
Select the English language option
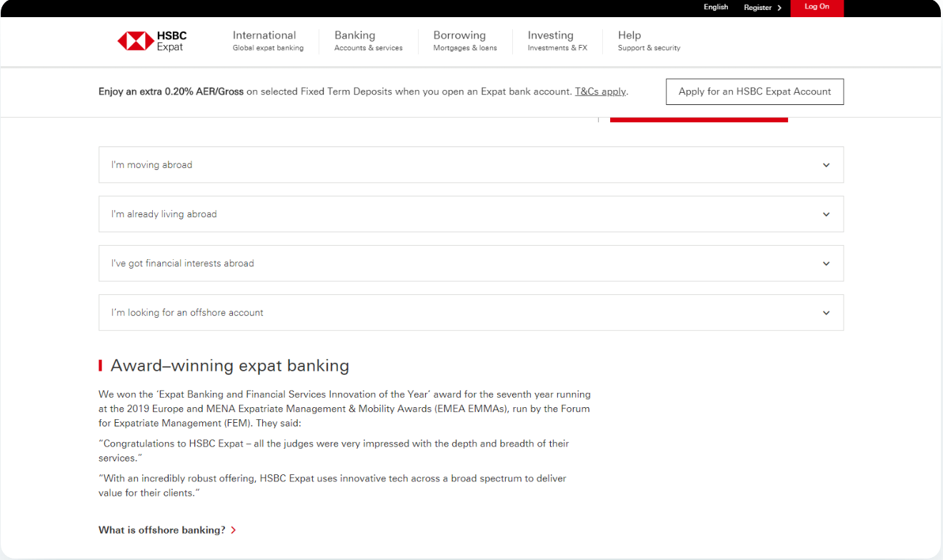(716, 7)
